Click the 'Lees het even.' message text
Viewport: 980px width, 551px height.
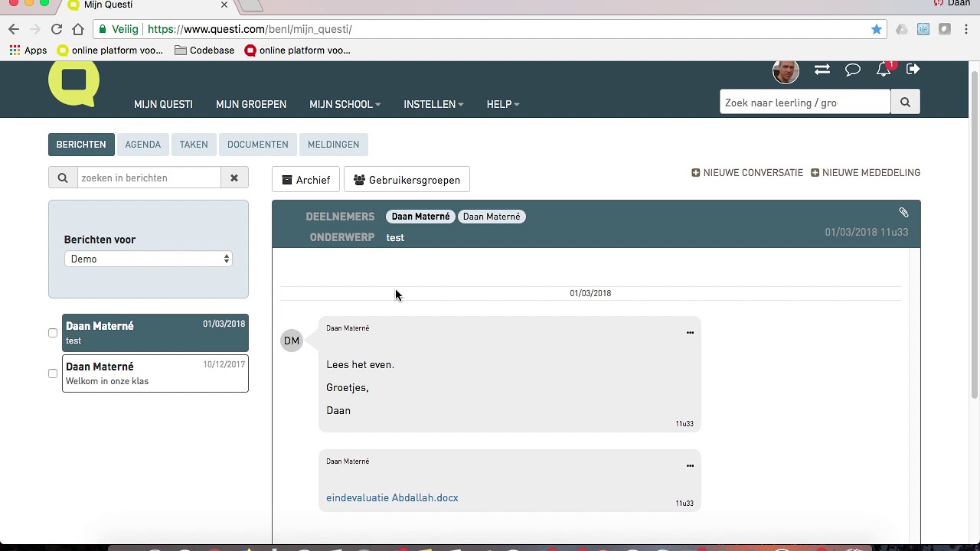coord(360,365)
